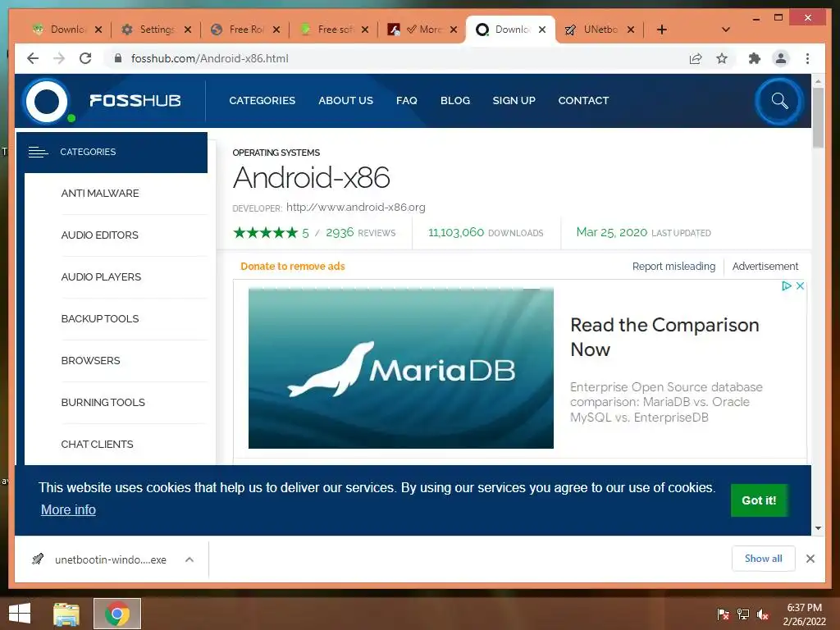Open Chrome extensions puzzle icon

(755, 58)
